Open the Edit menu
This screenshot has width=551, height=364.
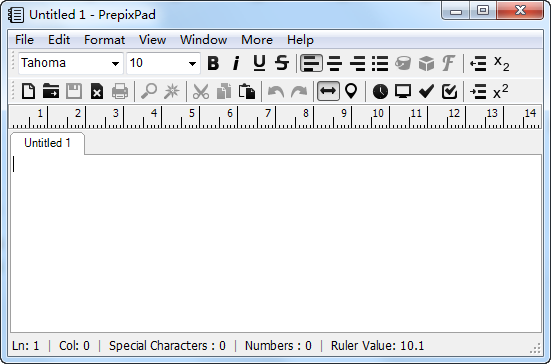point(59,40)
